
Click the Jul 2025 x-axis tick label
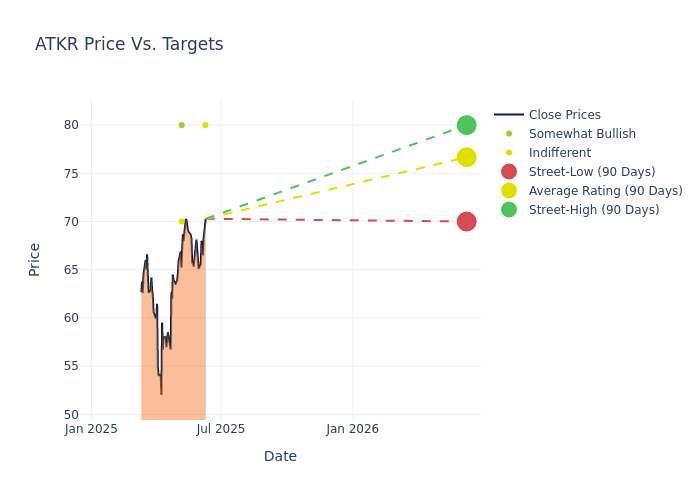pyautogui.click(x=221, y=430)
